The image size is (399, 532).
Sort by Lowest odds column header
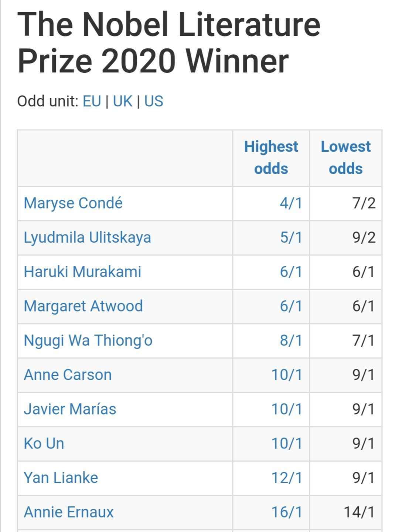tap(345, 158)
